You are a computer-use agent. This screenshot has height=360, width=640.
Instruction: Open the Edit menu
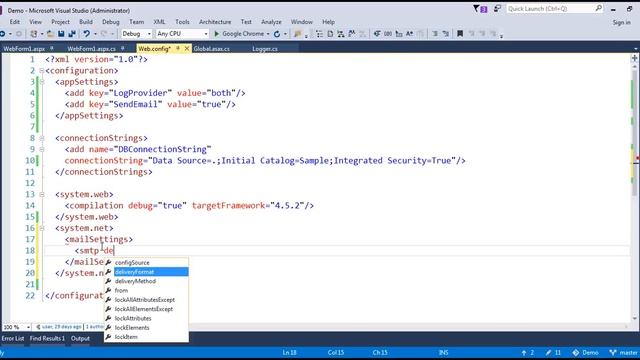tap(15, 22)
